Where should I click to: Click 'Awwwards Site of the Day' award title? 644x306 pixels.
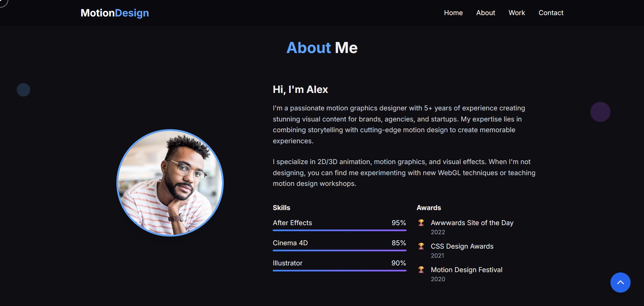pos(472,223)
